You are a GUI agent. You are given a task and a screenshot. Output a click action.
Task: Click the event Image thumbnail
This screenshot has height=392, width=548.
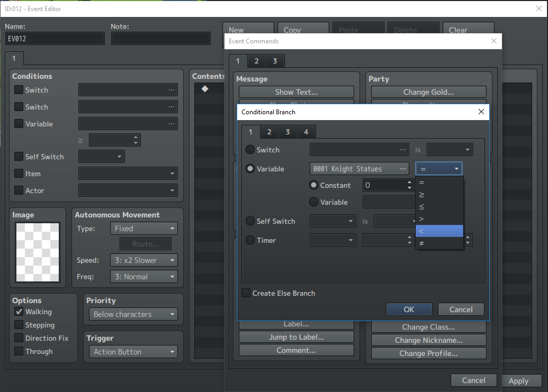click(38, 252)
